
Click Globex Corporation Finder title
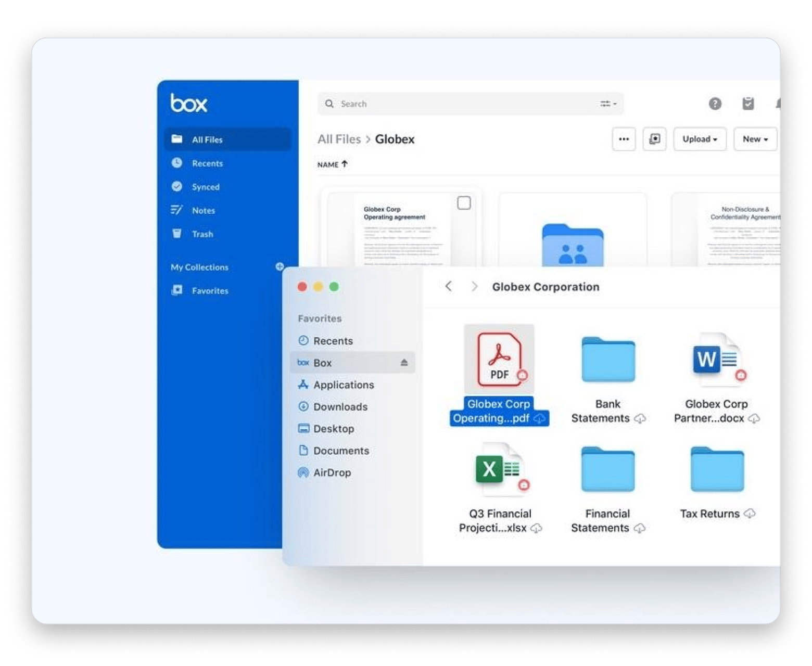(x=545, y=287)
